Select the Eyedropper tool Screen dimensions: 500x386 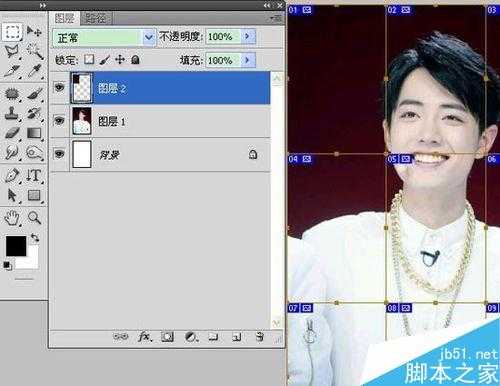click(x=34, y=71)
